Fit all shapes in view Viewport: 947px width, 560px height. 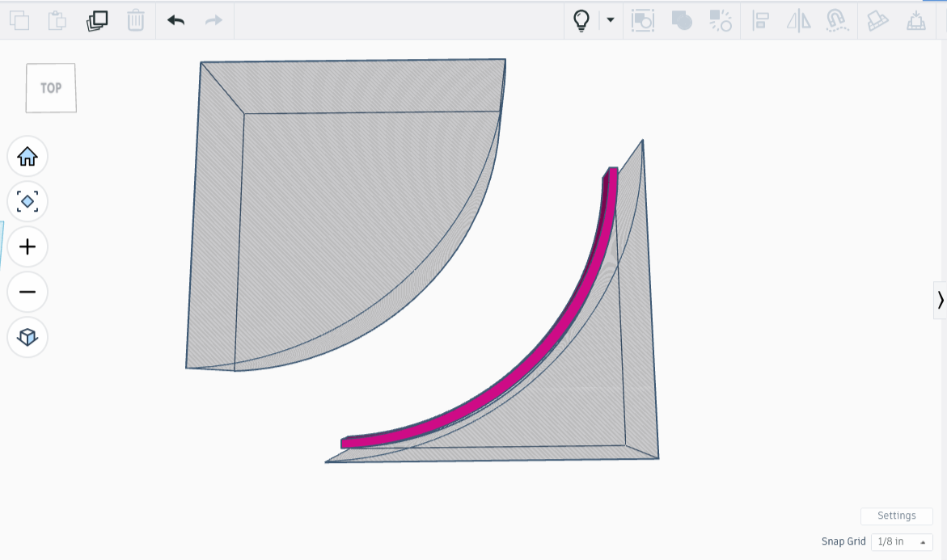[x=27, y=201]
